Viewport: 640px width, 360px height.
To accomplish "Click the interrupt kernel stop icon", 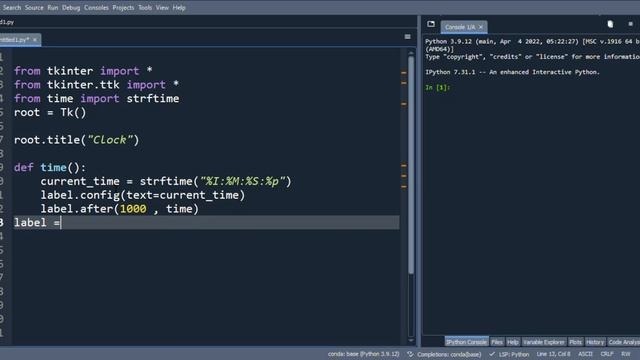I will tap(630, 24).
